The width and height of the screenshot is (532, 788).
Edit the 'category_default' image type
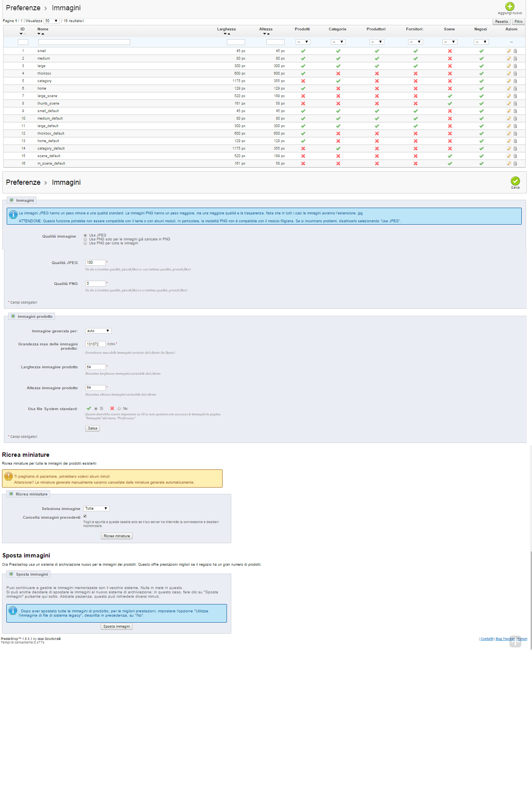tap(509, 148)
